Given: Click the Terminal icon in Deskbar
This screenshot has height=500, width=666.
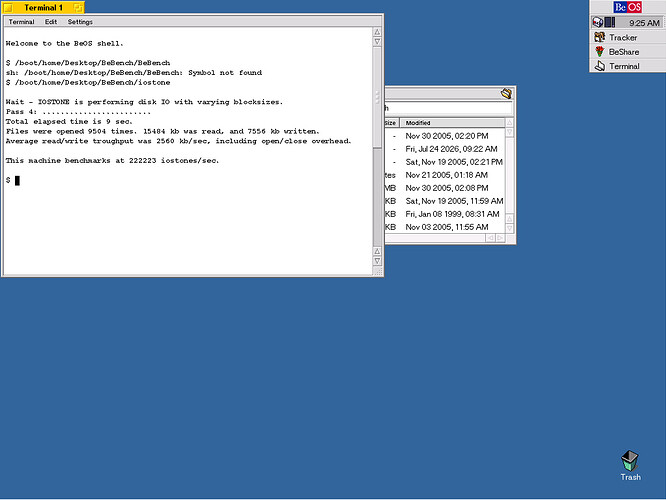Looking at the screenshot, I should coord(599,66).
